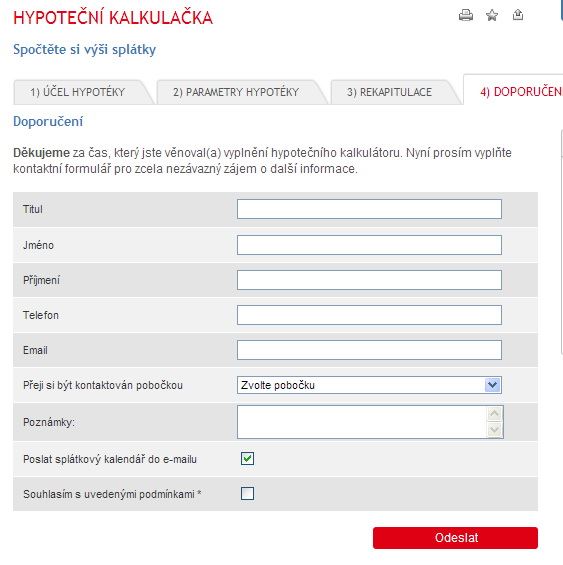This screenshot has height=565, width=563.
Task: Select the 4) Doporučení tab
Action: pos(520,92)
